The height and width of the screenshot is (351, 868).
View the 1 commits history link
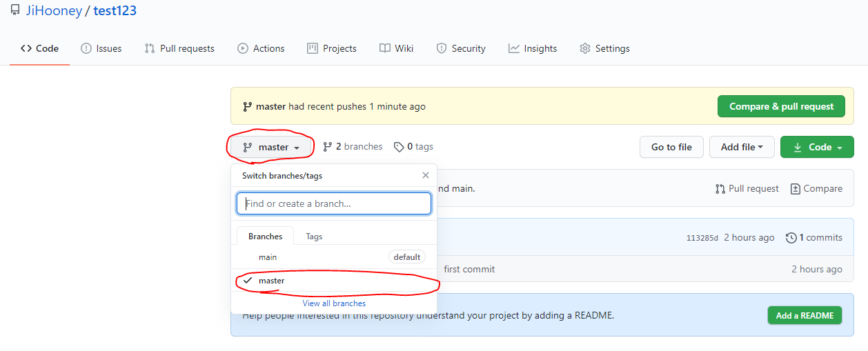[x=814, y=237]
